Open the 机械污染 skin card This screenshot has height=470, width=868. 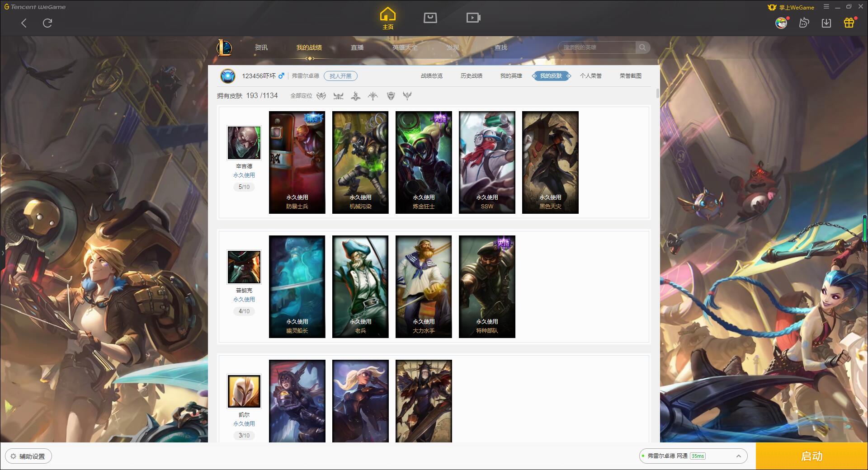360,162
